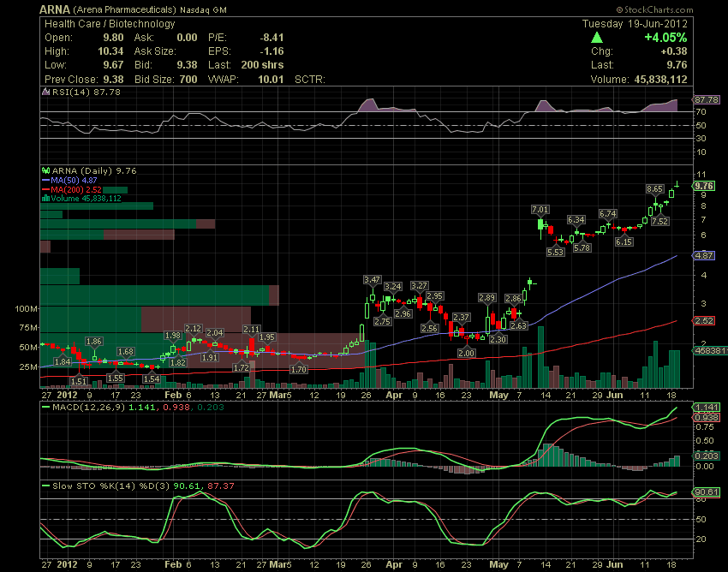Viewport: 728px width, 572px height.
Task: Click the Ask value 0.00
Action: pos(187,38)
